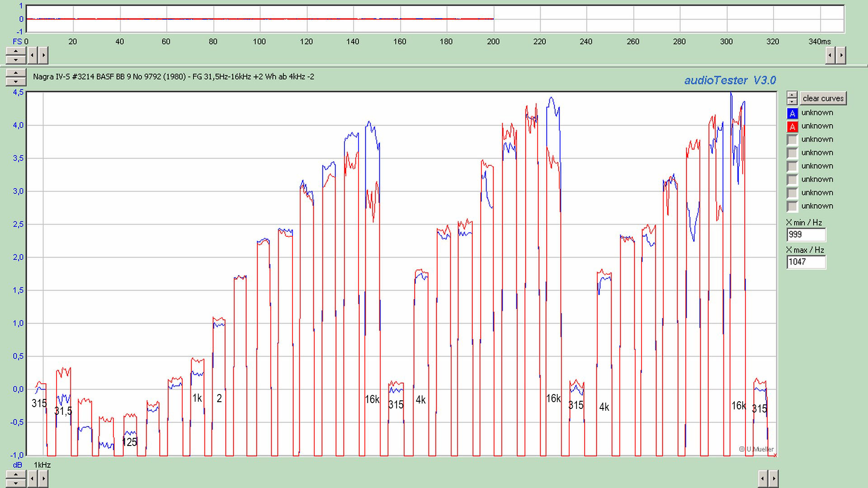Enable the third unknown curve slot
This screenshot has height=488, width=868.
tap(792, 140)
